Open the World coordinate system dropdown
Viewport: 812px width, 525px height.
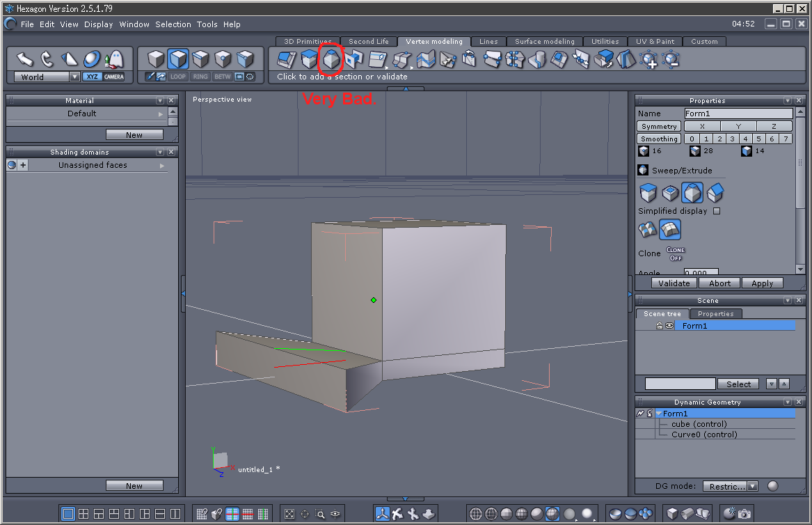coord(74,77)
